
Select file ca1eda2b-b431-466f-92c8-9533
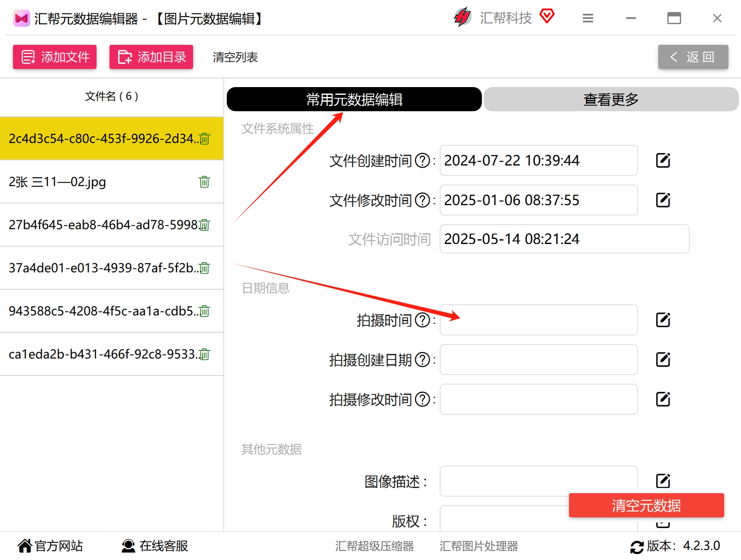pos(112,354)
